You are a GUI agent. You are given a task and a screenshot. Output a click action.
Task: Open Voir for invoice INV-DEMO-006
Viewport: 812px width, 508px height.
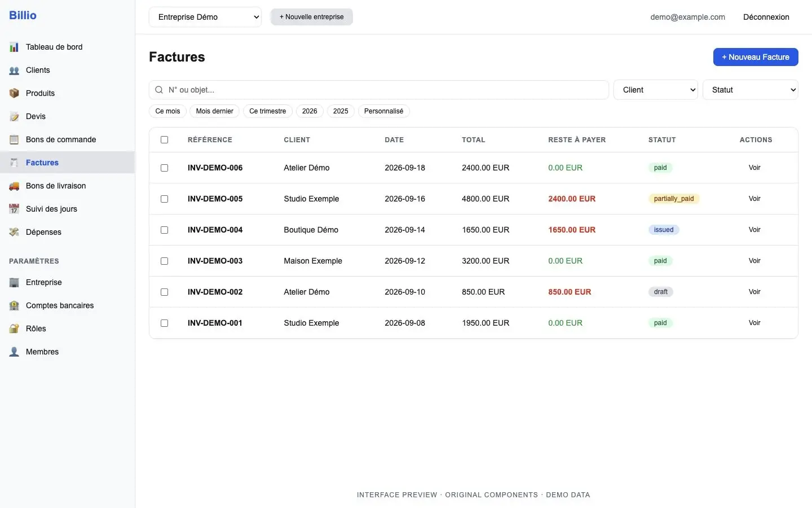click(x=754, y=168)
